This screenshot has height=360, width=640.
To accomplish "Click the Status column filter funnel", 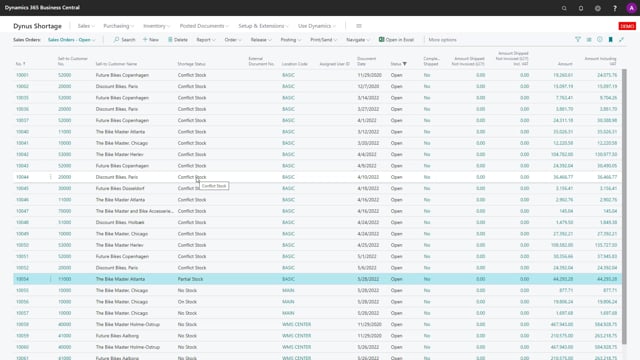I will point(404,64).
